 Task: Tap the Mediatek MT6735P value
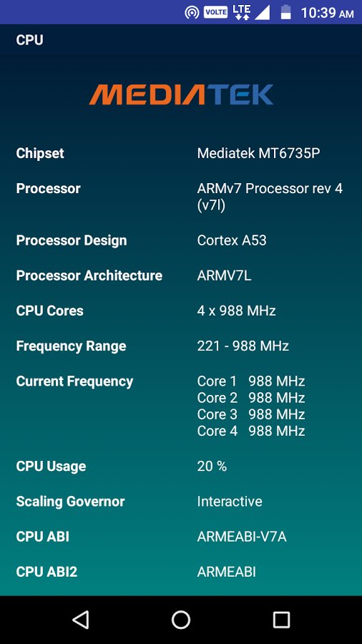coord(258,154)
